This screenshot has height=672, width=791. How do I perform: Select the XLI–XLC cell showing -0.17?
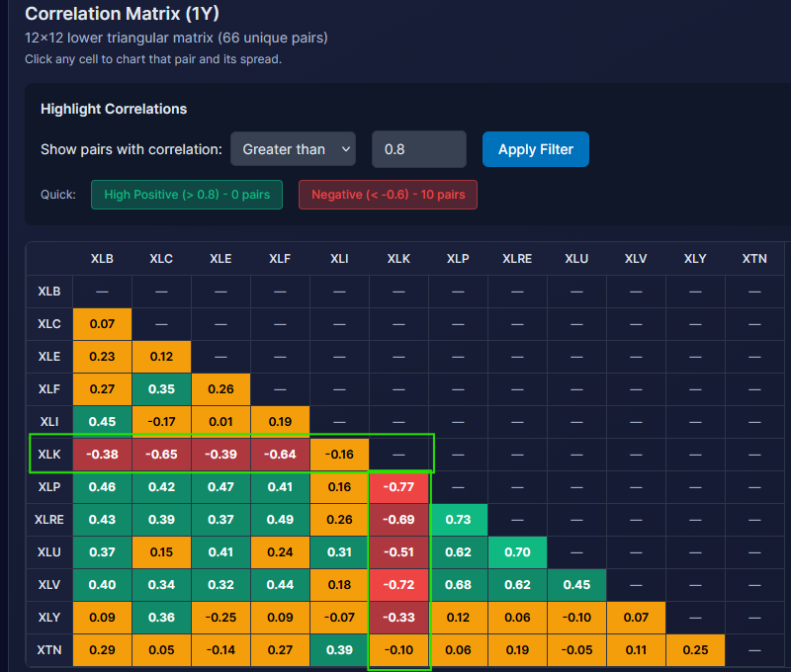pos(161,422)
